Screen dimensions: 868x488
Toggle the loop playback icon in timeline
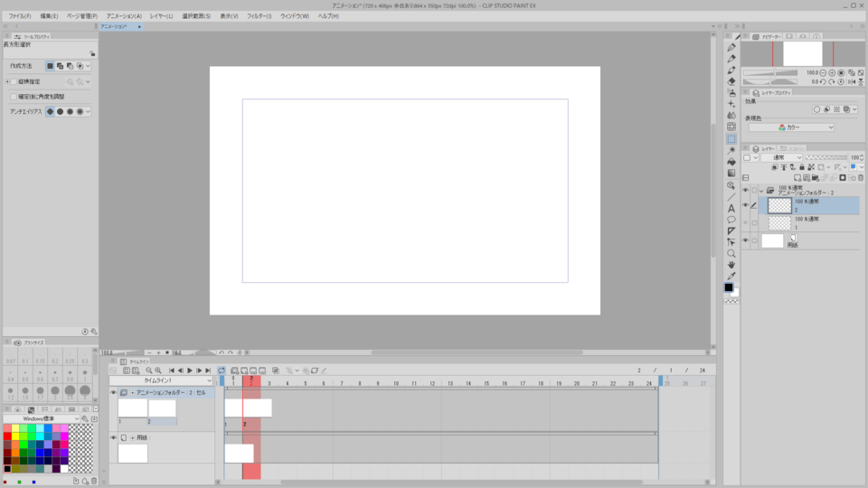point(222,371)
